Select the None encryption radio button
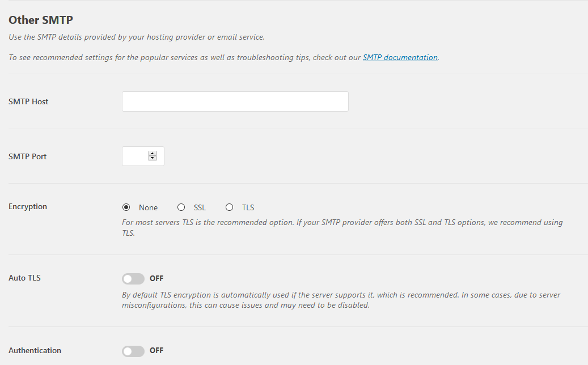This screenshot has height=365, width=588. (x=126, y=207)
